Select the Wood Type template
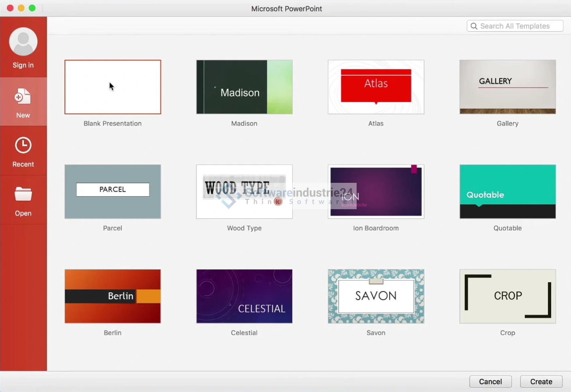571x392 pixels. point(244,191)
